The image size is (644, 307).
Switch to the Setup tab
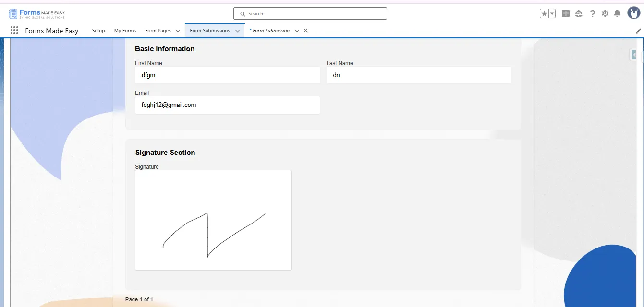click(98, 31)
